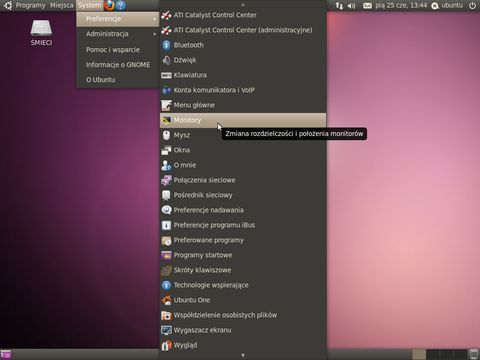Click the Skróty klawiszowe icon
480x360 pixels.
166,270
